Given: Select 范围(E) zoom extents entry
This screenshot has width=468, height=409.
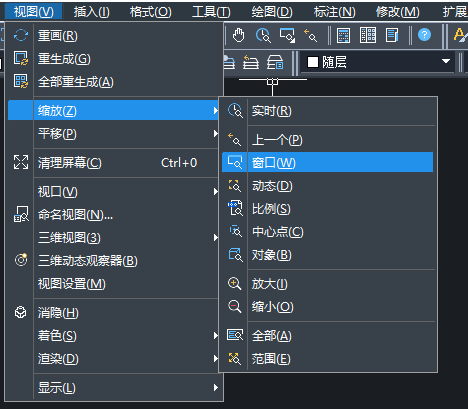Looking at the screenshot, I should tap(328, 359).
